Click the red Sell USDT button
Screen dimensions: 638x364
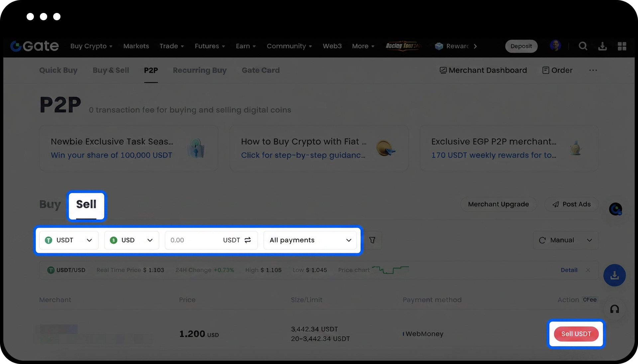tap(576, 334)
